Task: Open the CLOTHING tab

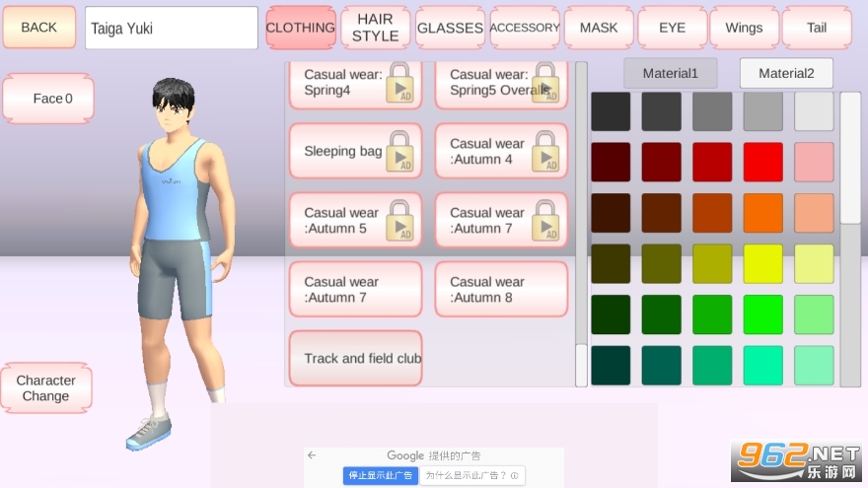Action: pyautogui.click(x=301, y=28)
